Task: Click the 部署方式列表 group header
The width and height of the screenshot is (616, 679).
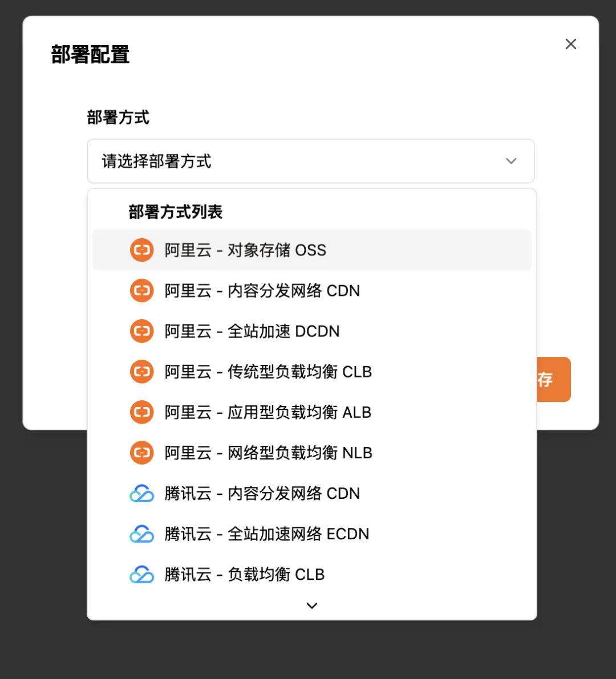Action: tap(176, 212)
